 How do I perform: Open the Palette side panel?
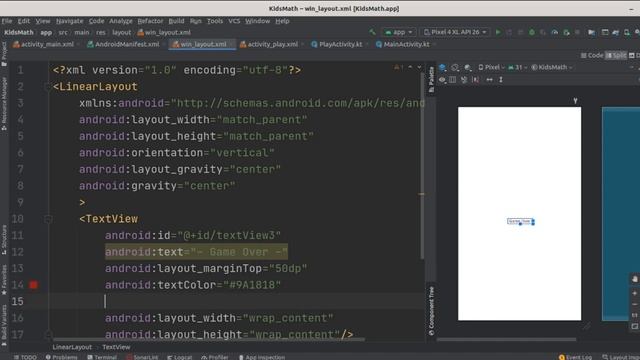tap(431, 79)
